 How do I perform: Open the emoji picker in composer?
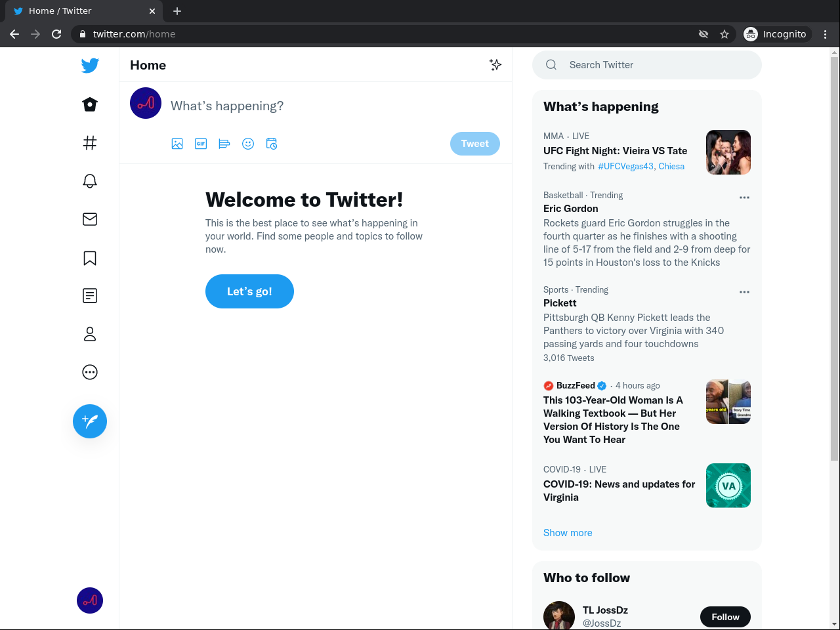(248, 144)
